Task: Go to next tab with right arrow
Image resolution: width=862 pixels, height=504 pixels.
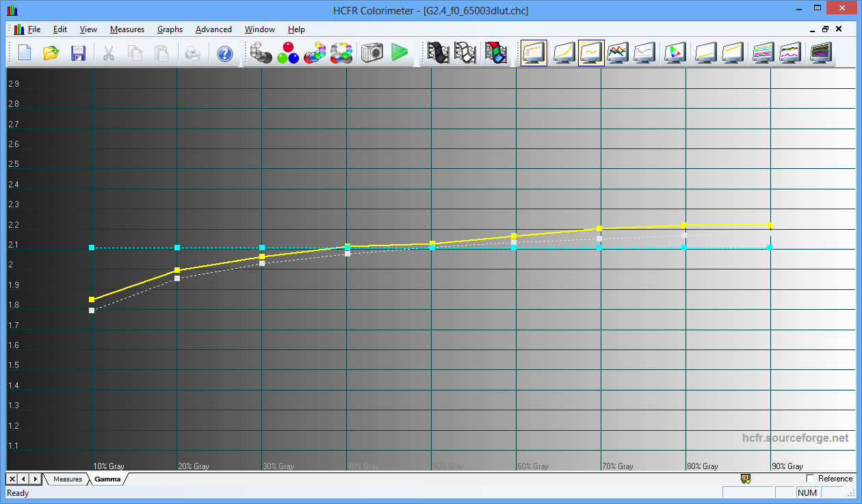Action: pos(35,479)
